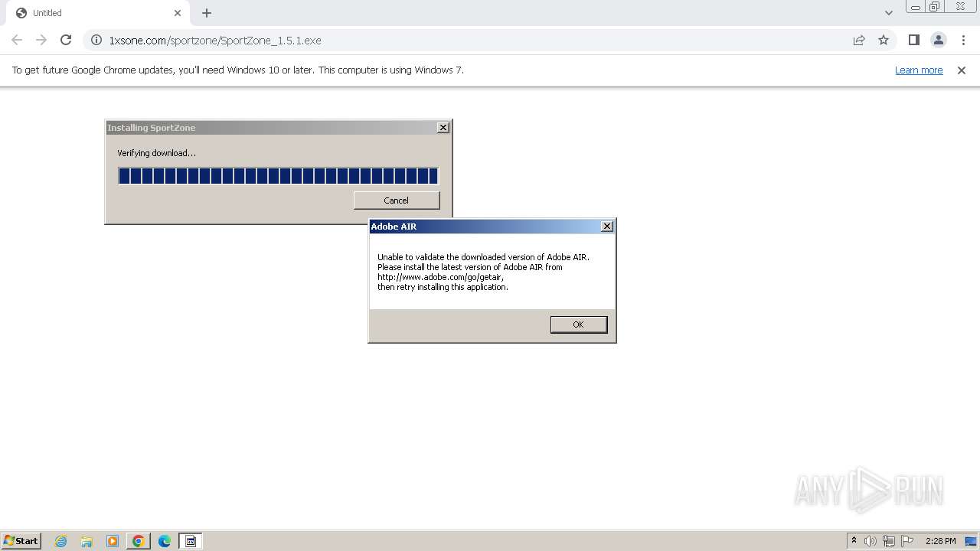
Task: Go forward in Chrome browser
Action: point(41,40)
